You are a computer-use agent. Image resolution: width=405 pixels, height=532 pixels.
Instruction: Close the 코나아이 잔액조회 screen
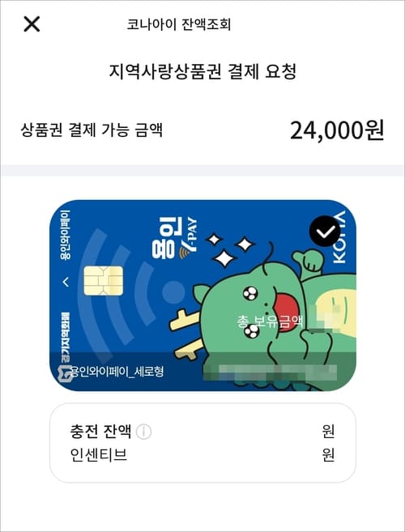point(32,24)
